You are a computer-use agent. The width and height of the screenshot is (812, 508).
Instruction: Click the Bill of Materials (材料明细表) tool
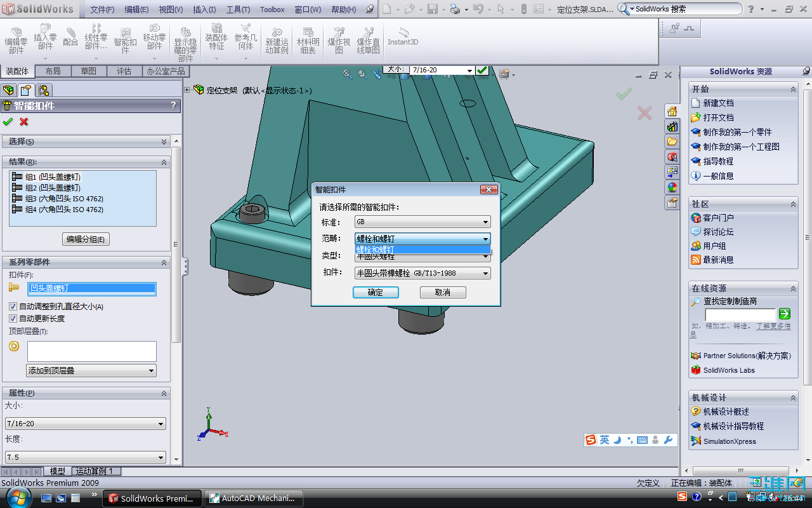point(308,41)
